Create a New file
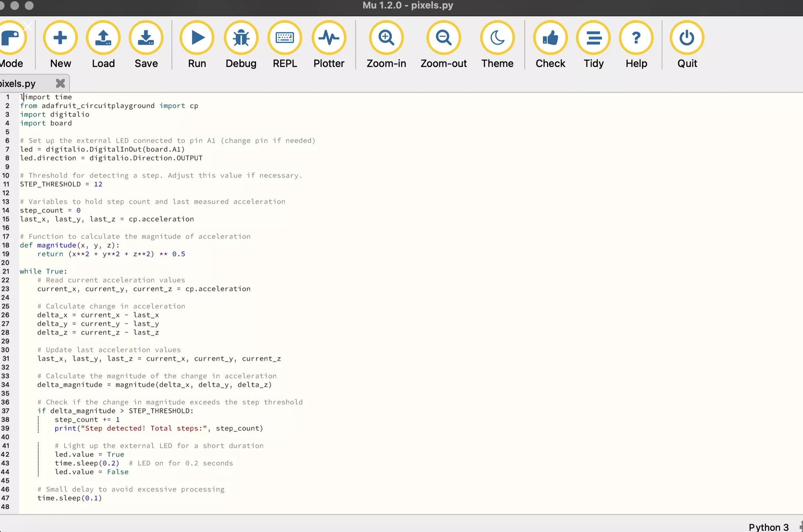 [60, 45]
